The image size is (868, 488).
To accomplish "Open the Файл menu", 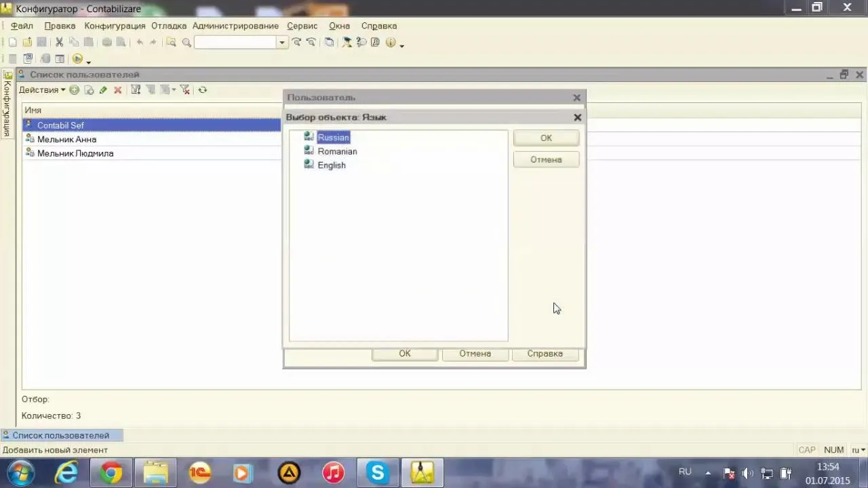I will tap(22, 26).
